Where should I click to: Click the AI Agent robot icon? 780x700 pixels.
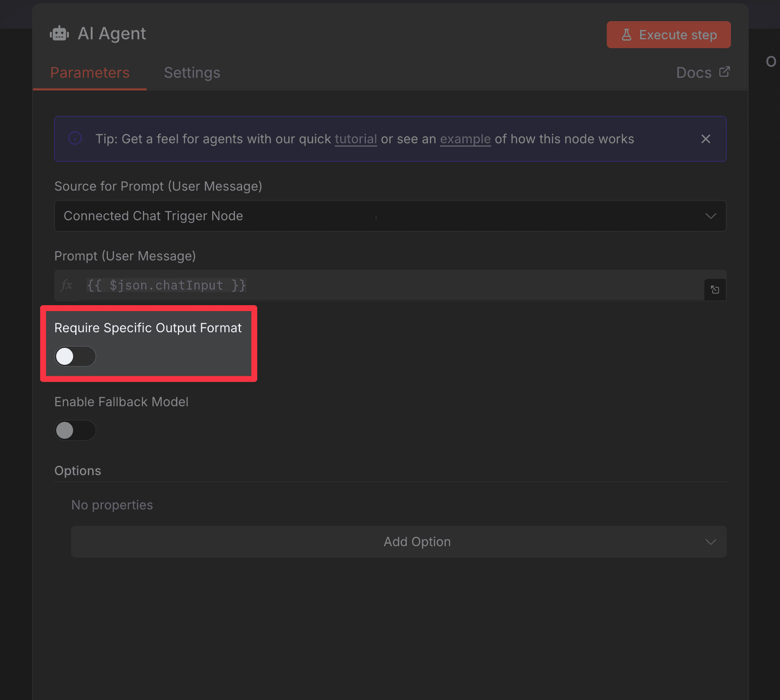[x=59, y=33]
